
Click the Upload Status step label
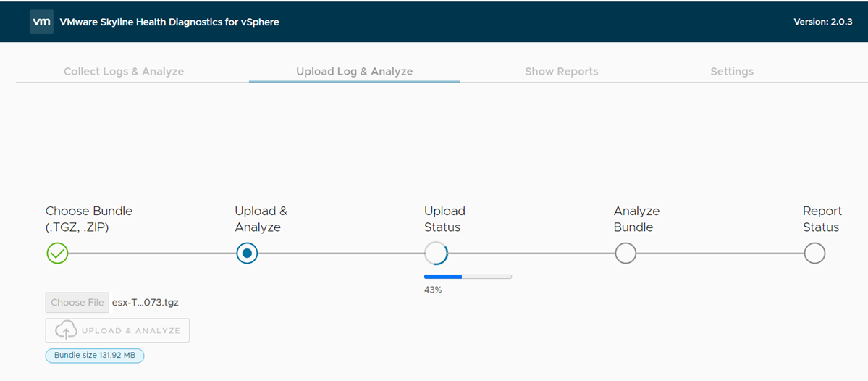[444, 219]
